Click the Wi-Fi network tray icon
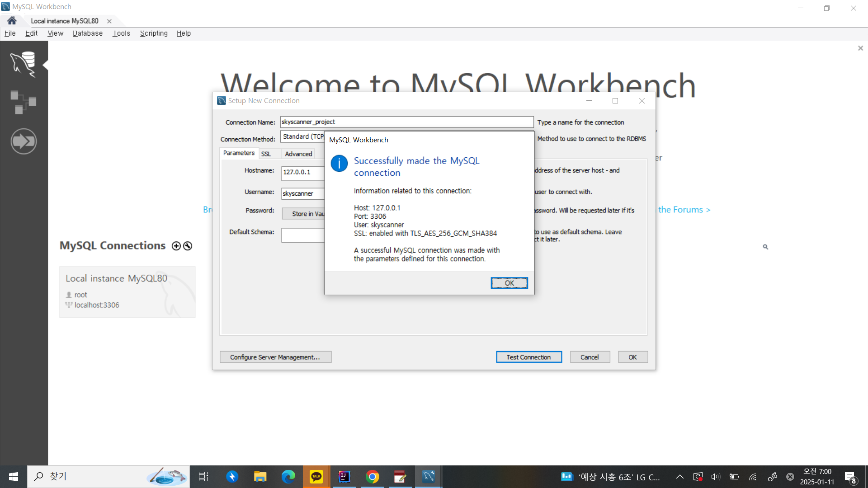This screenshot has height=488, width=868. [753, 477]
